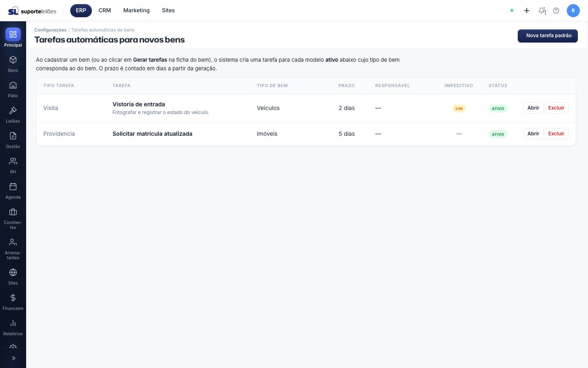Screen dimensions: 588x368
Task: Click the Vistoria de entrada task name
Action: click(139, 104)
